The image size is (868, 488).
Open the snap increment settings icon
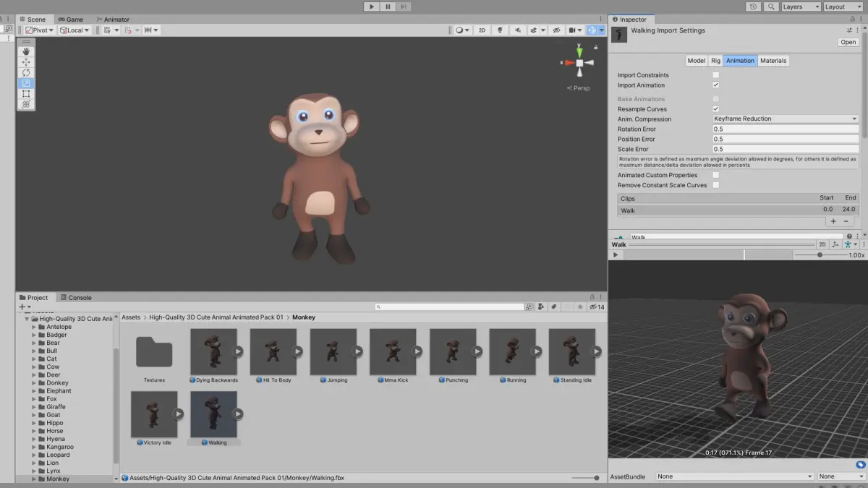coord(151,30)
